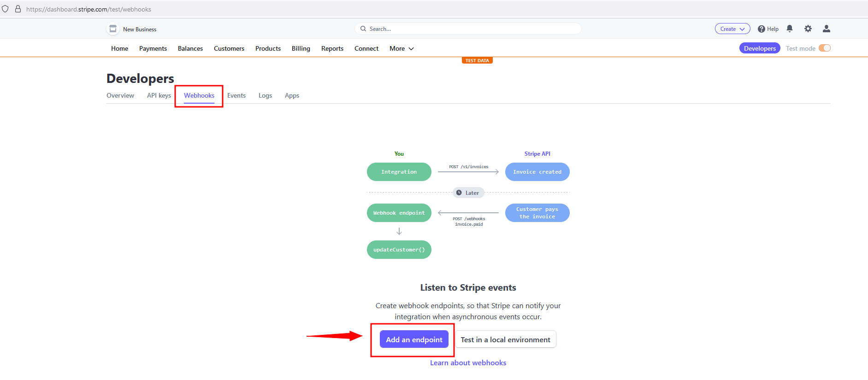
Task: Click the POST /v1/invoices label
Action: pos(468,167)
